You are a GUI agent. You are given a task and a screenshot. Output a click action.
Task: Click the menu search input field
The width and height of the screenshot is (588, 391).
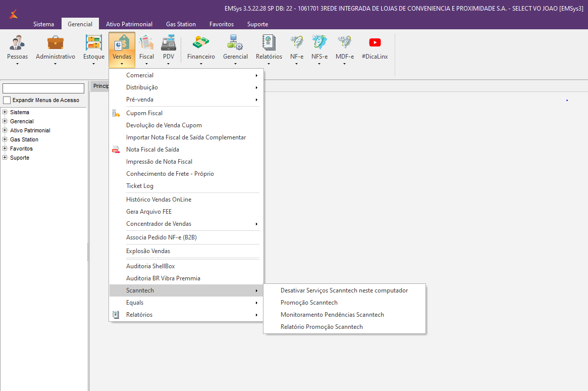43,88
